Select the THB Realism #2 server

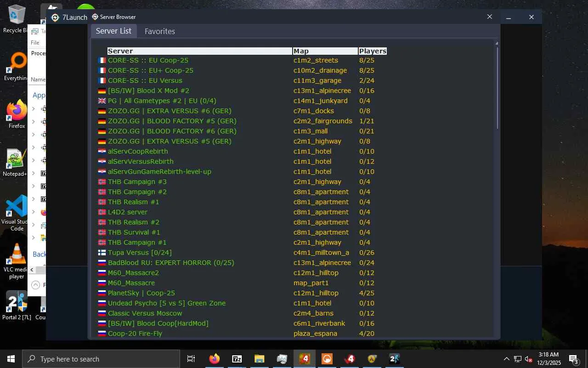(x=134, y=222)
